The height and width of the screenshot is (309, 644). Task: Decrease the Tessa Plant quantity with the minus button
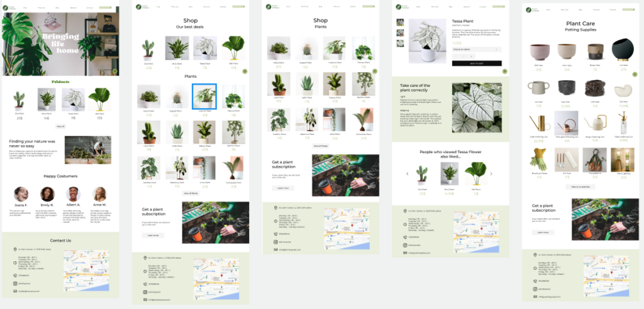(x=455, y=57)
